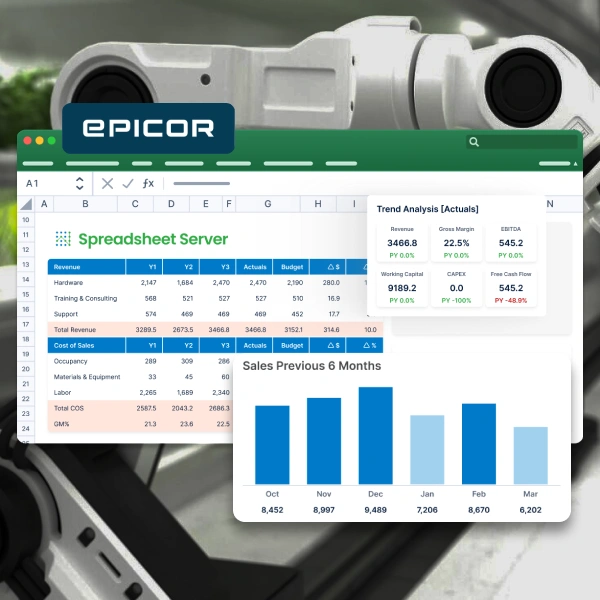Viewport: 600px width, 600px height.
Task: Click the Revenue table header cell
Action: [86, 267]
